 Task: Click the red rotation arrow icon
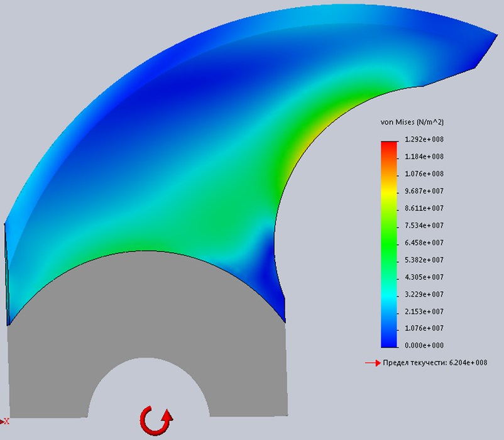click(x=156, y=420)
